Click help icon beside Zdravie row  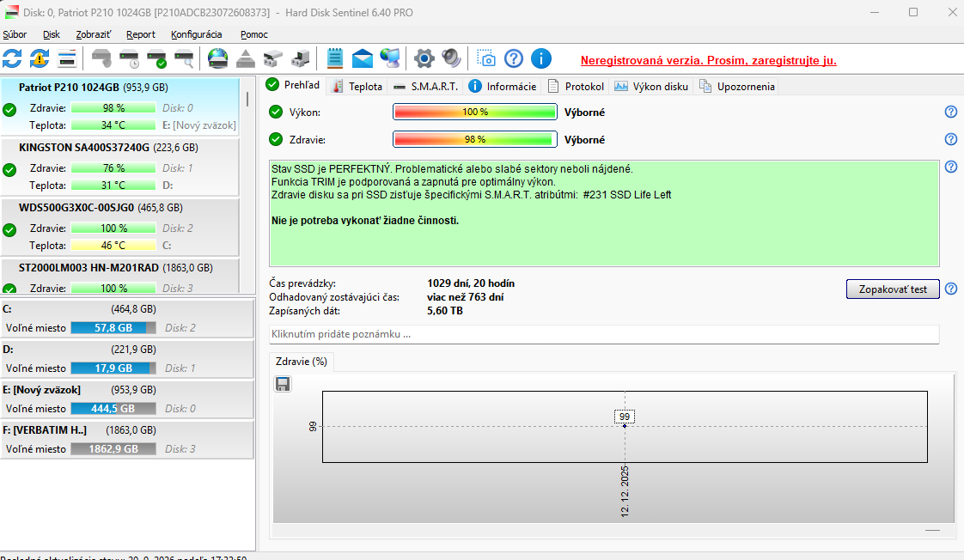(x=951, y=139)
